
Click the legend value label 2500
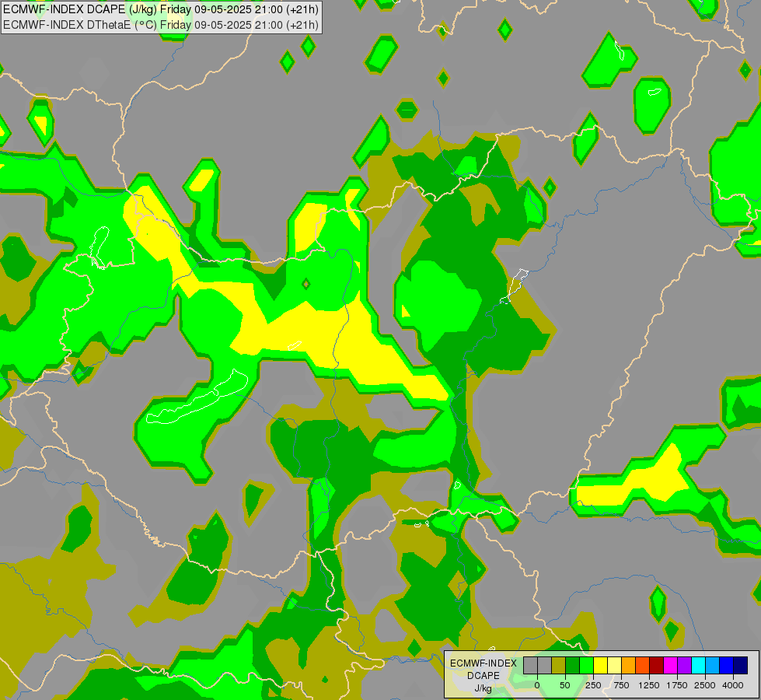[x=705, y=685]
